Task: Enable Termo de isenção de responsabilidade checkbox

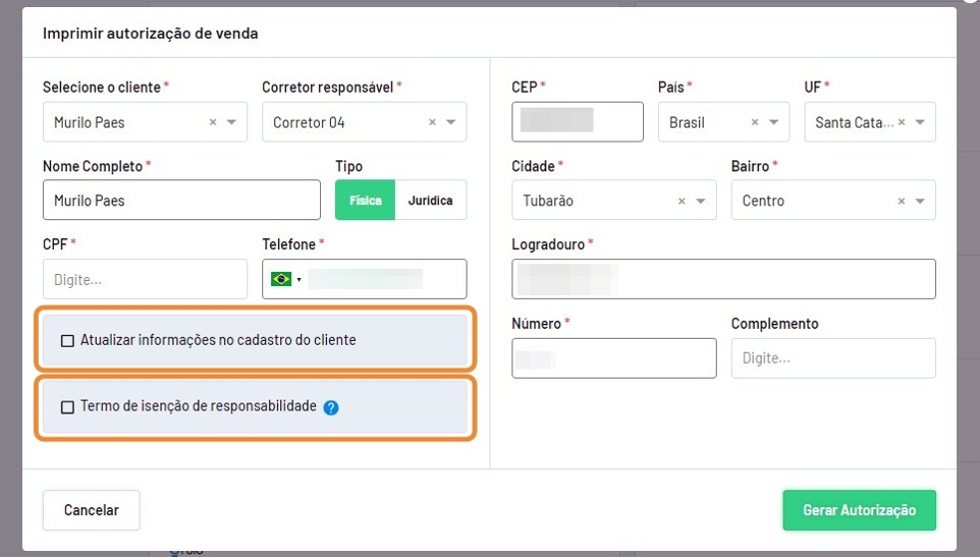Action: [x=68, y=408]
